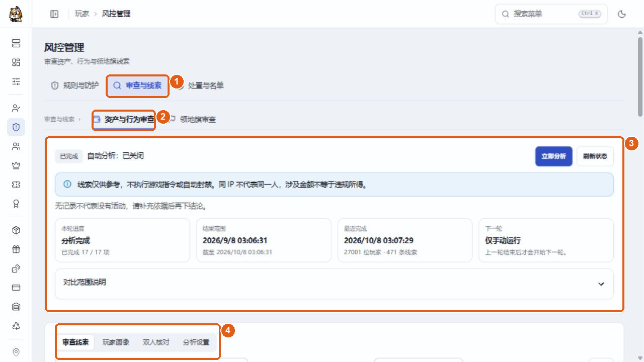
Task: Click the 仅手动运行 next-round card
Action: click(x=546, y=240)
